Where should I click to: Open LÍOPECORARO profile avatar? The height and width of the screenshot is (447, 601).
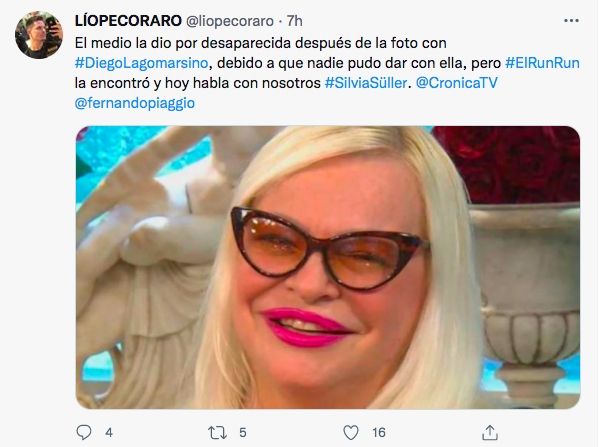(39, 35)
